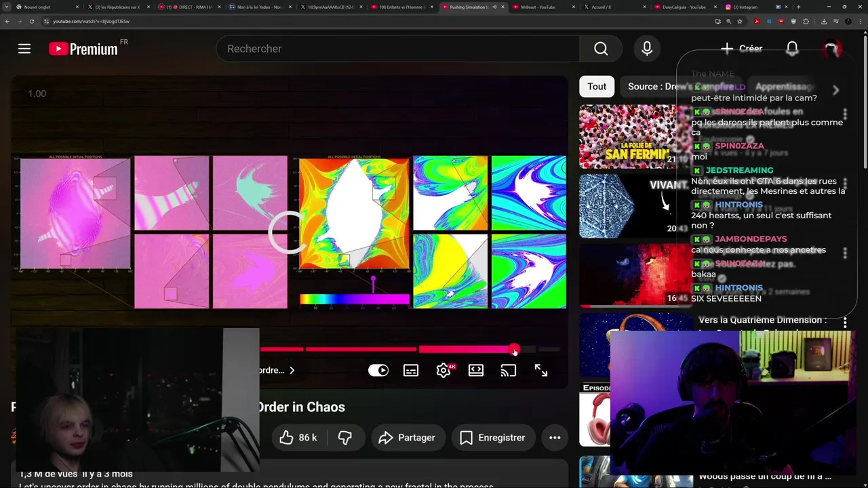Open Vers la Quatrième Dimension video title
Image resolution: width=868 pixels, height=488 pixels.
point(763,320)
